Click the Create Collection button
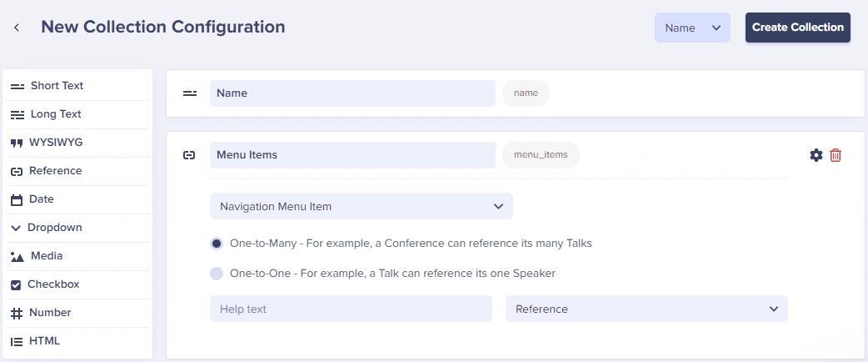Screen dimensions: 868x362 [x=797, y=28]
